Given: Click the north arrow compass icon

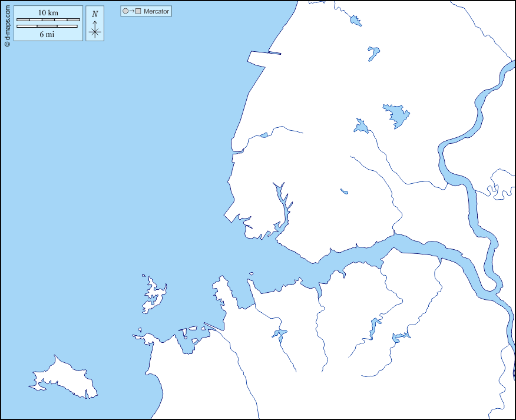Looking at the screenshot, I should [x=95, y=29].
